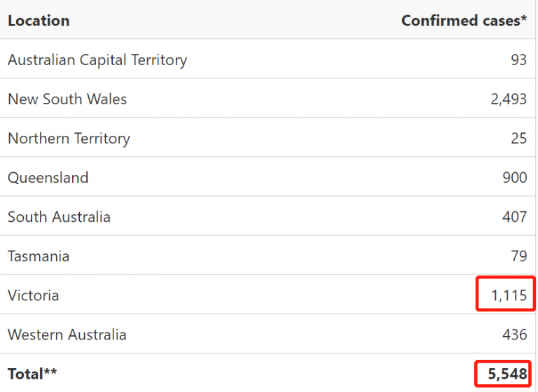Click the highlighted 1,115 Victoria value
538x392 pixels.
[x=509, y=295]
